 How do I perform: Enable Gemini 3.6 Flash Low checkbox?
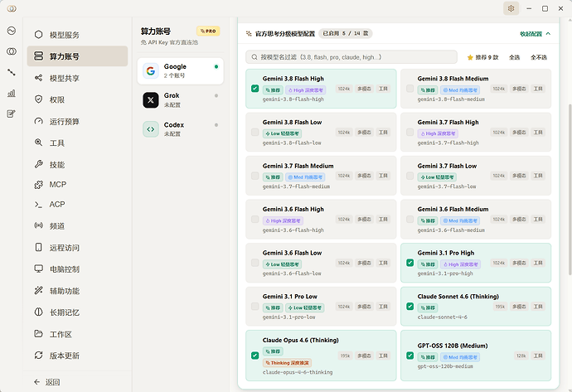[x=255, y=263]
